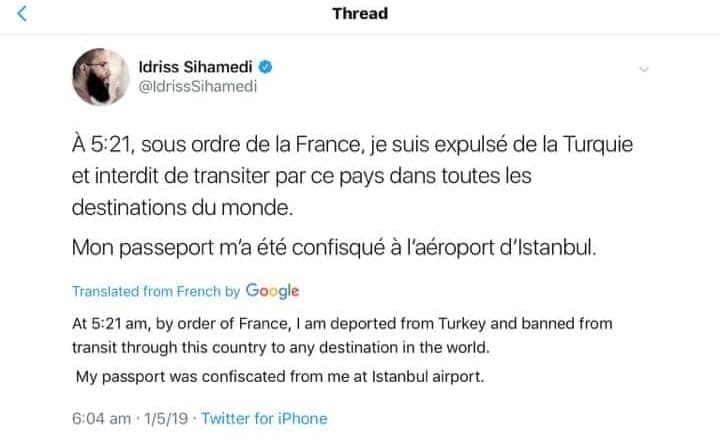Click the 6:04 am timestamp
This screenshot has height=439, width=720.
[99, 419]
